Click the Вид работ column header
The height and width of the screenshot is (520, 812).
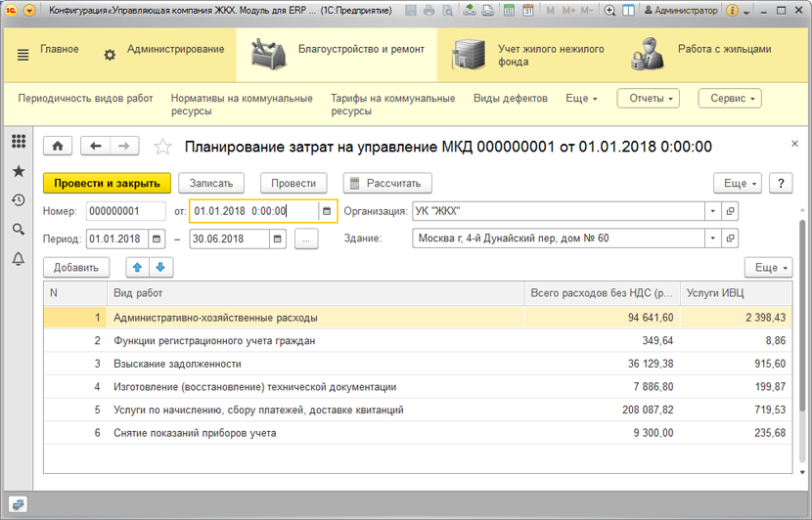(315, 293)
